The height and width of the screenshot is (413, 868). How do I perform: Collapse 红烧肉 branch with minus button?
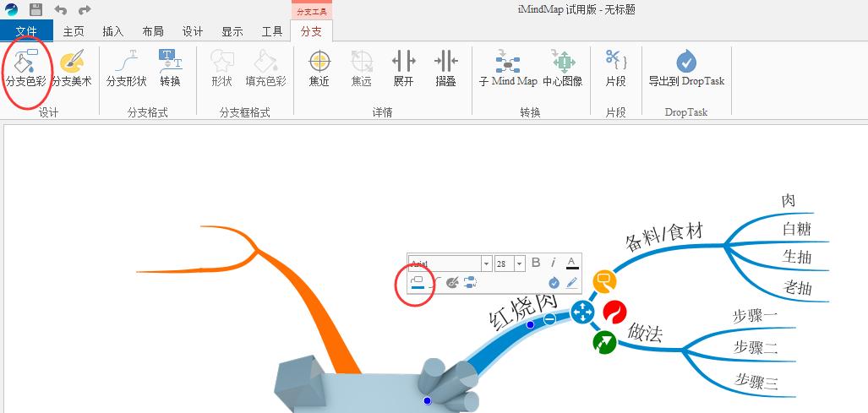(x=549, y=319)
